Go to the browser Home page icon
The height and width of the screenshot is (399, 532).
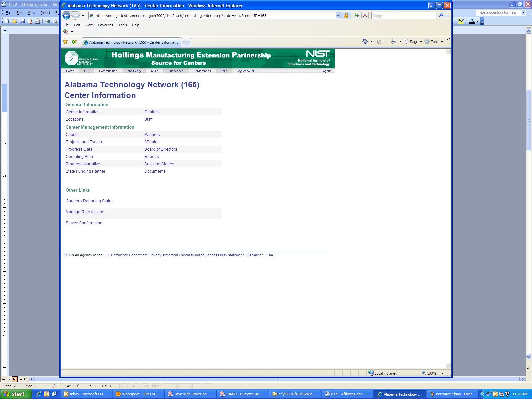[365, 42]
